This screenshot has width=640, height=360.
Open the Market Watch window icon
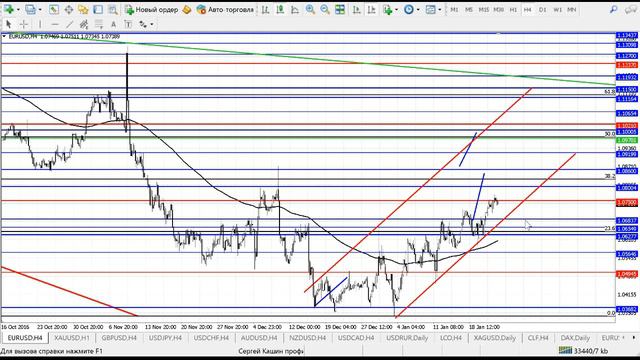pyautogui.click(x=54, y=9)
